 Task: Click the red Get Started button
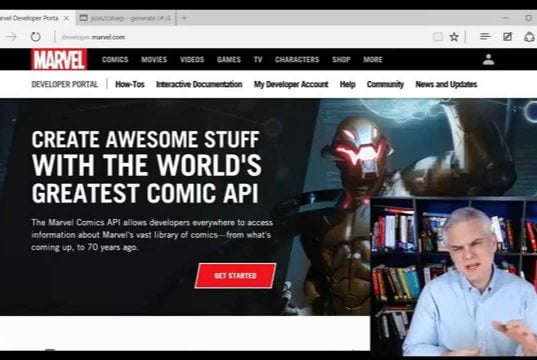click(235, 276)
